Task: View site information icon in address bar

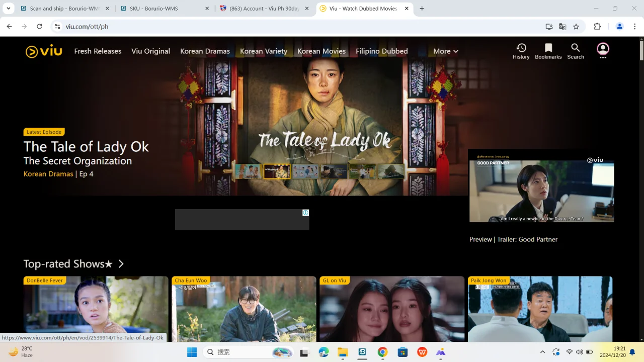Action: point(57,26)
